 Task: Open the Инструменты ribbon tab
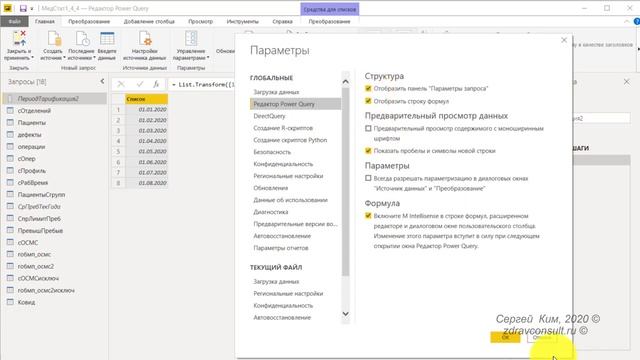point(242,22)
